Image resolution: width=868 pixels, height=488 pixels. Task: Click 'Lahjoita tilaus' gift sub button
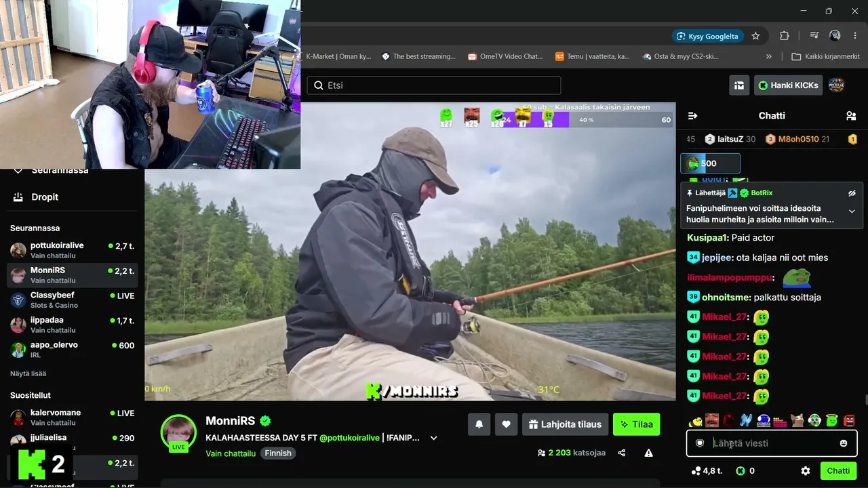tap(564, 424)
